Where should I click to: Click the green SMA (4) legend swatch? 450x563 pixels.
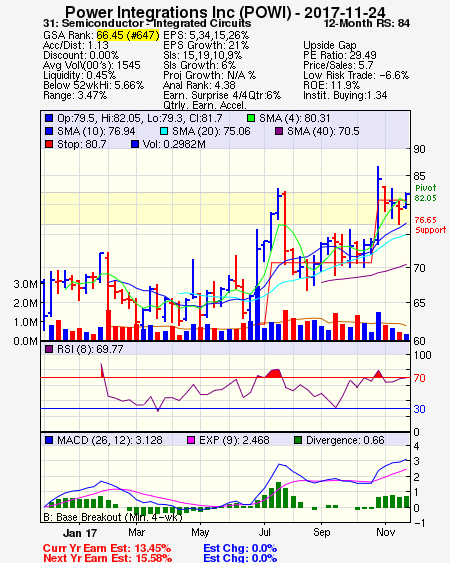click(x=251, y=118)
